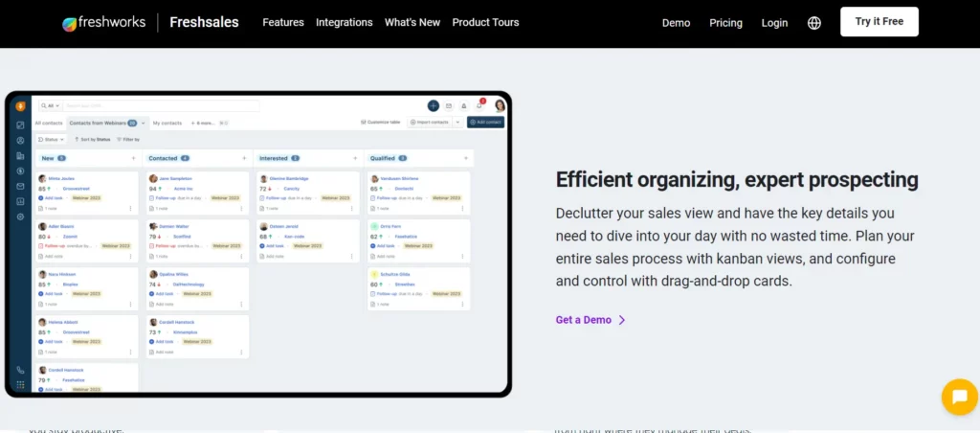Screen dimensions: 980x433
Task: Open the Demo page link
Action: tap(677, 23)
